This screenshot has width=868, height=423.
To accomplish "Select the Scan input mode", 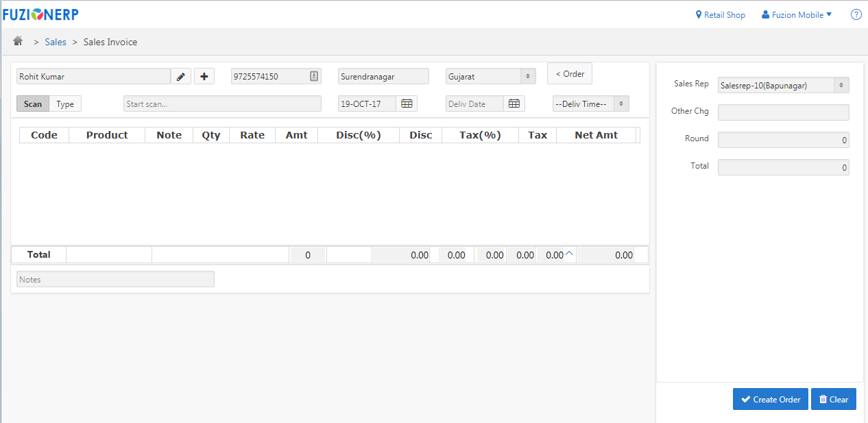I will (x=32, y=104).
